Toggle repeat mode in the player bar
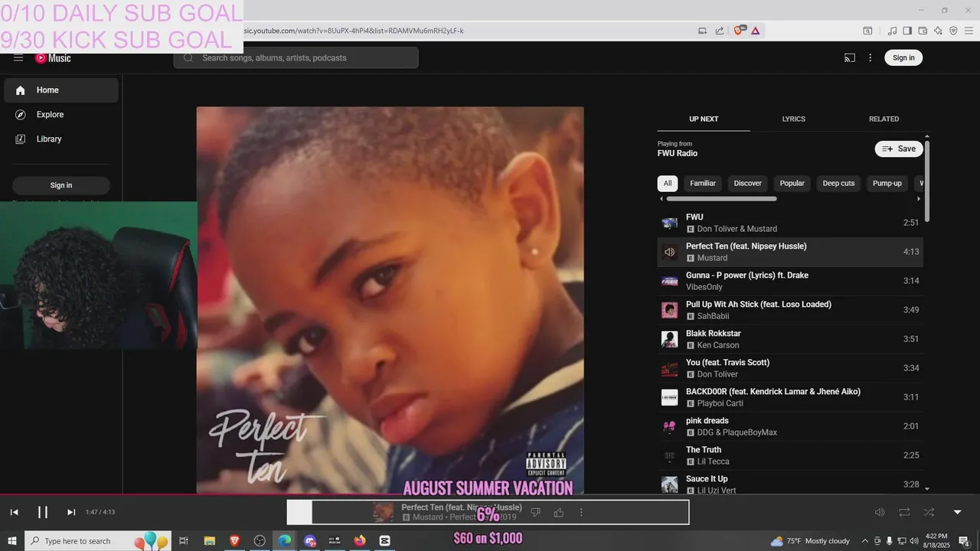The width and height of the screenshot is (980, 551). [904, 512]
